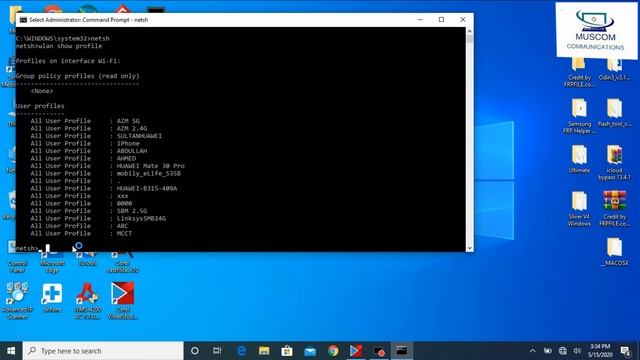Click the 'AZM 2.4G' profile name
640x360 pixels.
(132, 128)
